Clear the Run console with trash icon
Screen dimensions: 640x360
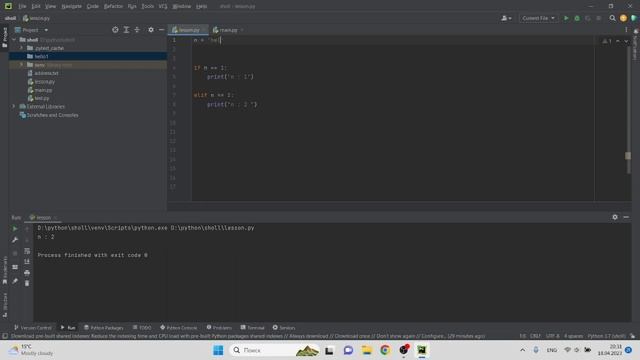click(x=27, y=283)
